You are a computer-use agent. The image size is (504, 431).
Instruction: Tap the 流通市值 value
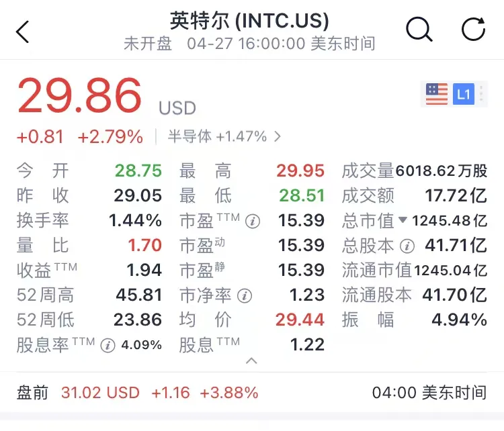point(451,270)
